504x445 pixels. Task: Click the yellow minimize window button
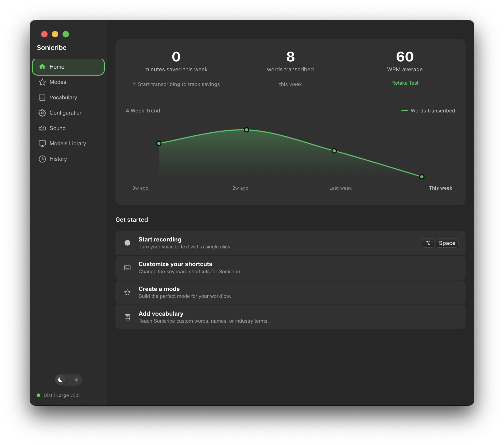coord(55,34)
